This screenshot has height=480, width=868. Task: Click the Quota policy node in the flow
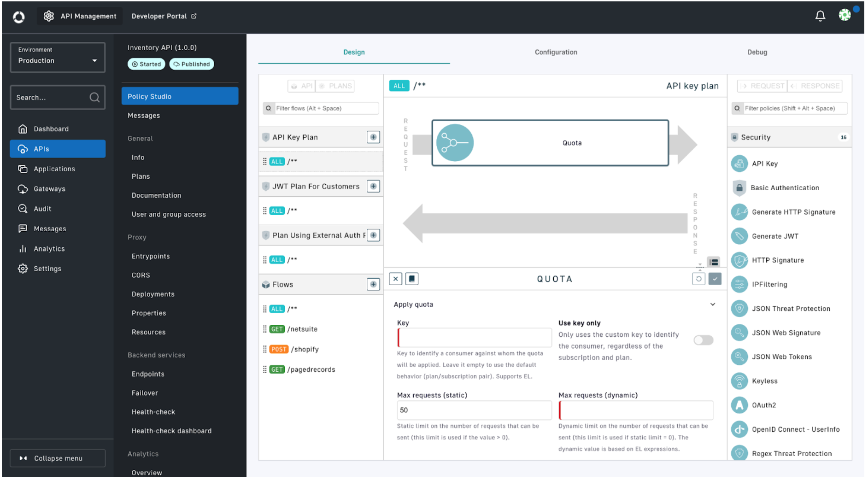coord(550,143)
